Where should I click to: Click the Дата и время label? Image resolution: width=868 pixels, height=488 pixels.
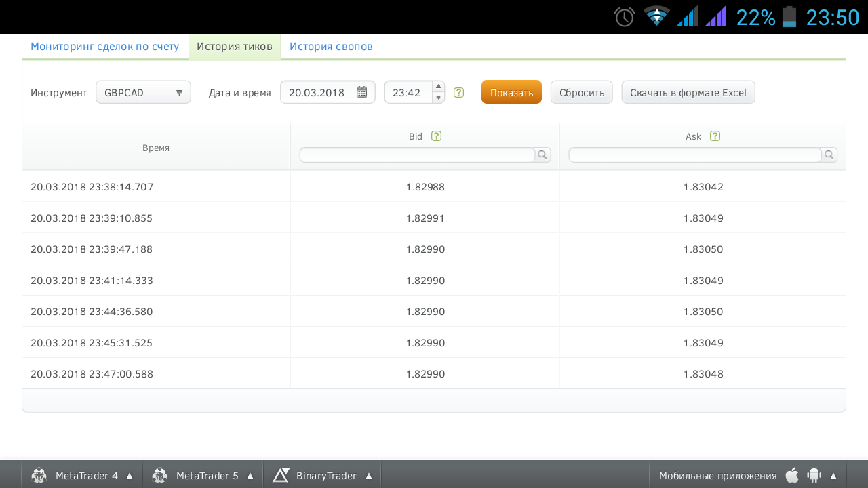pos(239,93)
